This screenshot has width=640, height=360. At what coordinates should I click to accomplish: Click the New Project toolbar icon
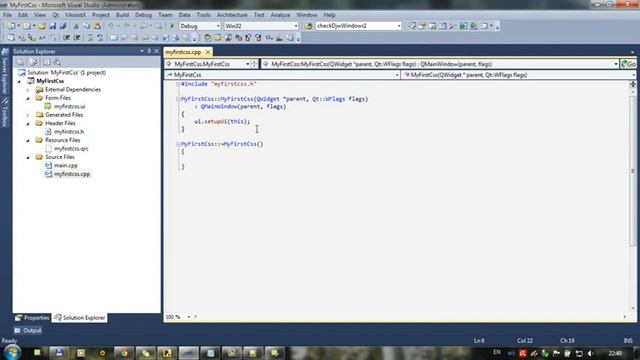pyautogui.click(x=11, y=26)
